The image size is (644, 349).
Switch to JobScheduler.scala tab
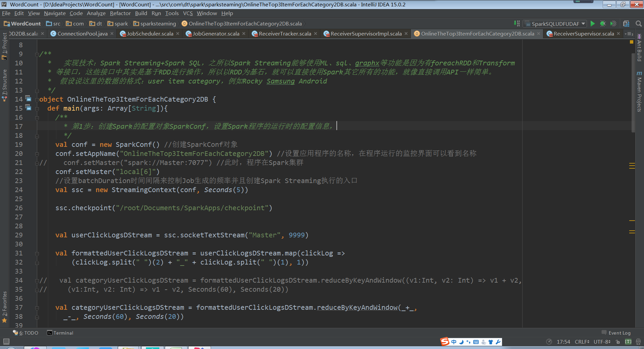pyautogui.click(x=150, y=34)
